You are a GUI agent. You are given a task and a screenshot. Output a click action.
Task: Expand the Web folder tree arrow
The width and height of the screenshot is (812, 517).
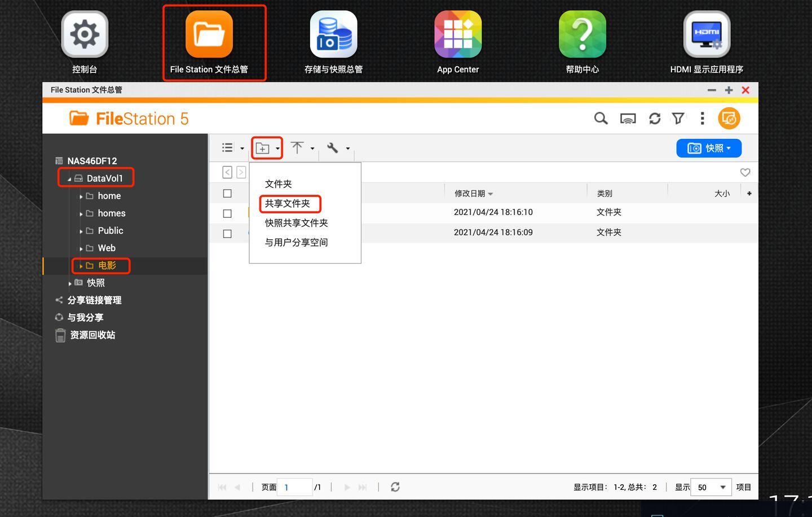[81, 249]
